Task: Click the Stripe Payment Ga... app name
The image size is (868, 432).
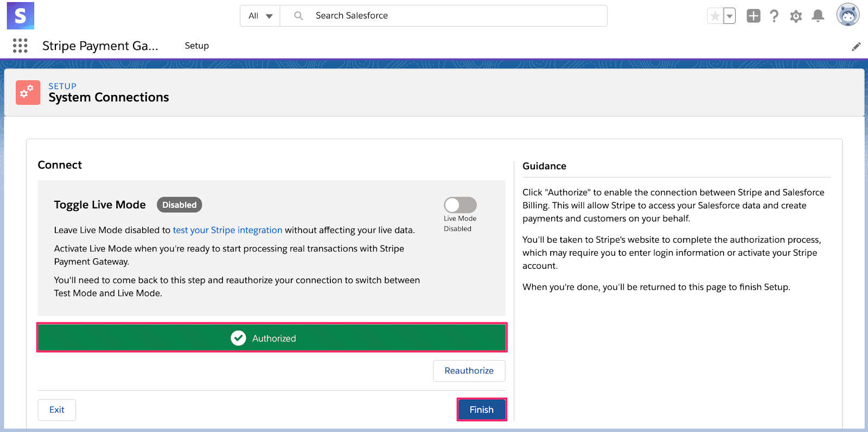Action: pyautogui.click(x=100, y=46)
